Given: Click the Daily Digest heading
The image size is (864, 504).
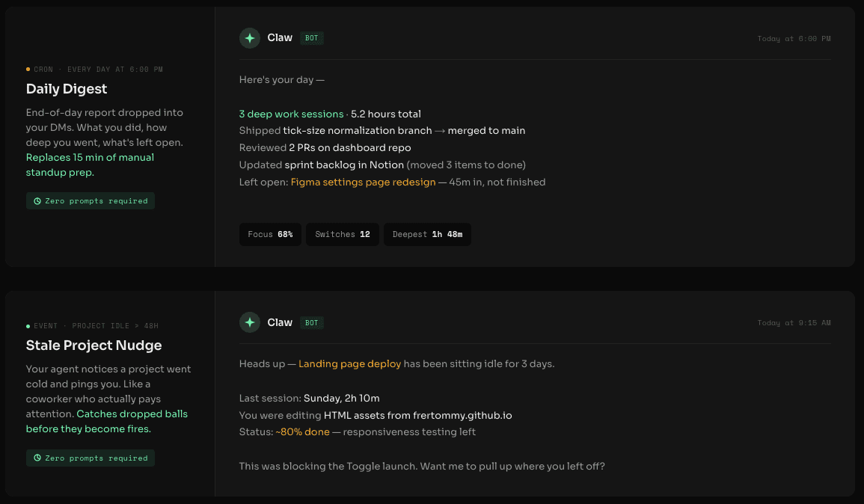Looking at the screenshot, I should click(x=67, y=89).
